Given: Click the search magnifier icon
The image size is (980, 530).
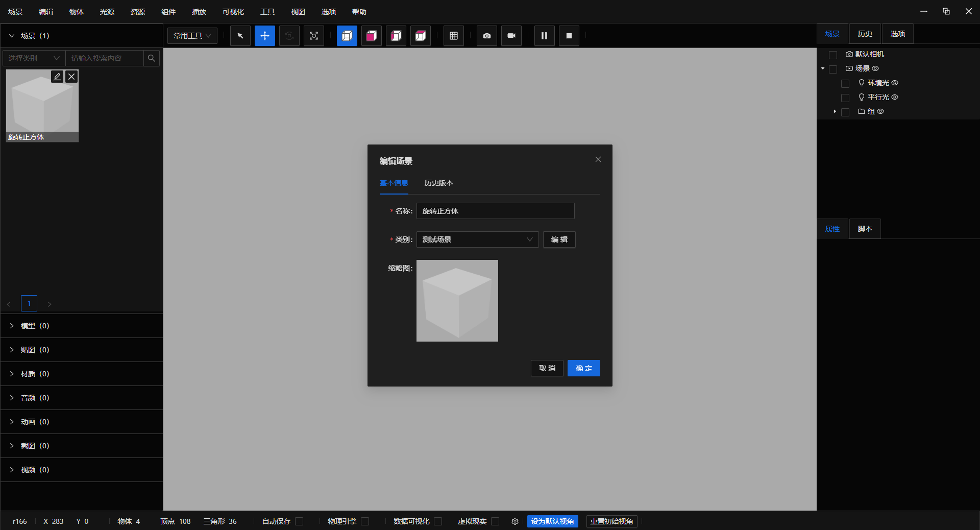Looking at the screenshot, I should (x=152, y=58).
